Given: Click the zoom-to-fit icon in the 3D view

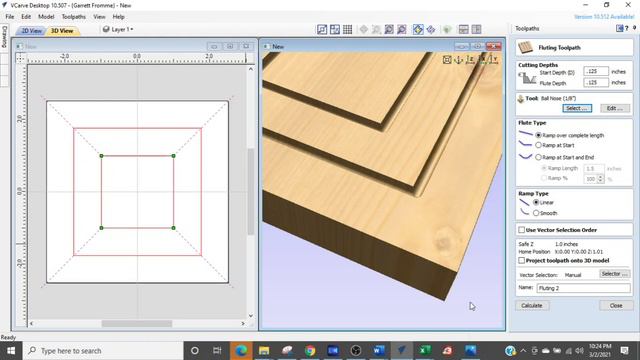Looking at the screenshot, I should [x=447, y=60].
